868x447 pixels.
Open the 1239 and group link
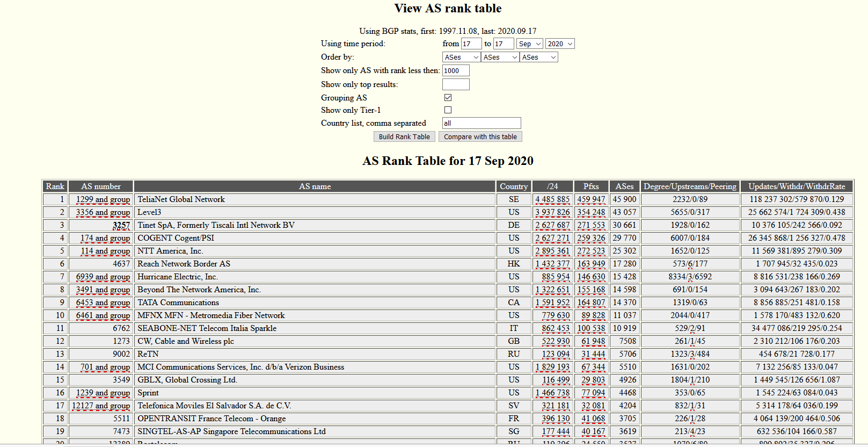[x=103, y=393]
